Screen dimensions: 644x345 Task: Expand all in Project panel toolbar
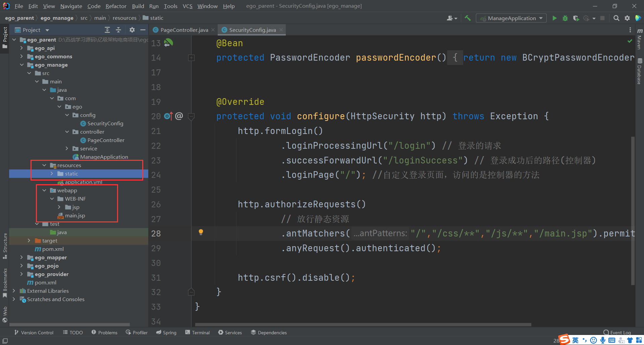click(107, 30)
